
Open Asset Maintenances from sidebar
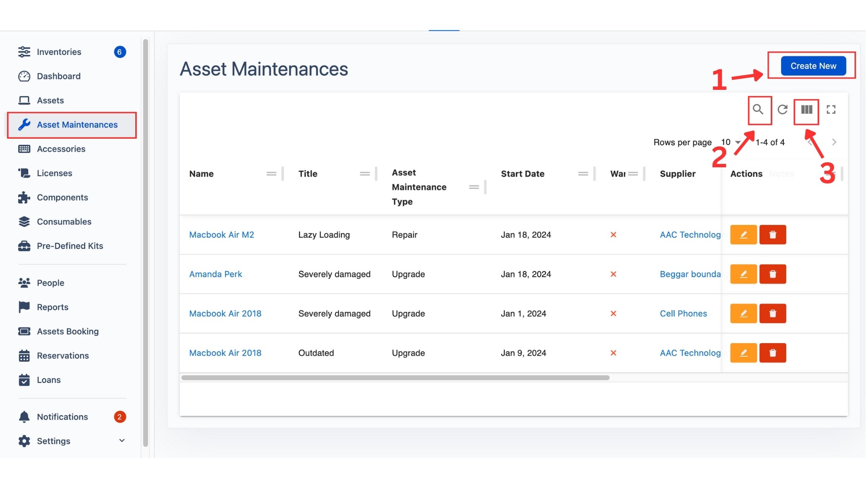pyautogui.click(x=72, y=125)
